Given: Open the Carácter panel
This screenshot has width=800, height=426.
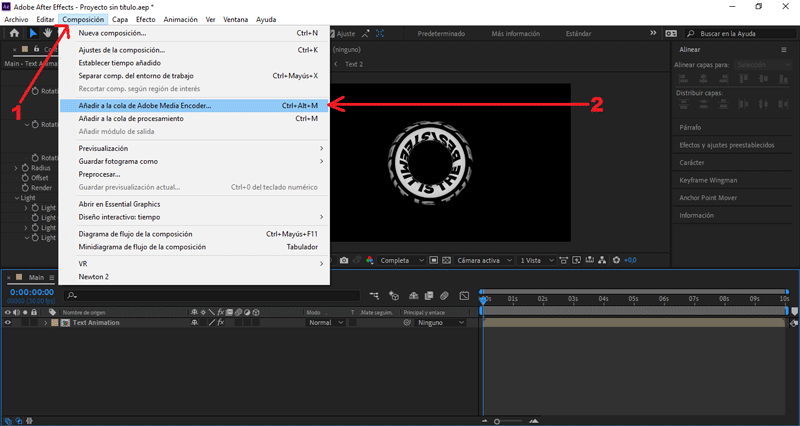Looking at the screenshot, I should pyautogui.click(x=692, y=163).
